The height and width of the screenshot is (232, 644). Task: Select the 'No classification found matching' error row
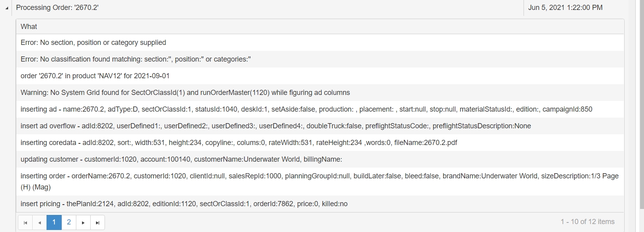[136, 59]
